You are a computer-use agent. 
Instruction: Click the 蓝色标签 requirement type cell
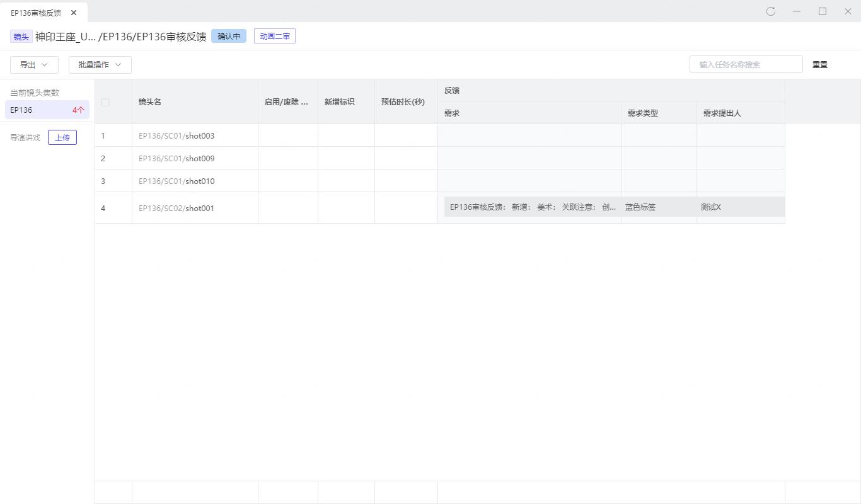pos(640,207)
